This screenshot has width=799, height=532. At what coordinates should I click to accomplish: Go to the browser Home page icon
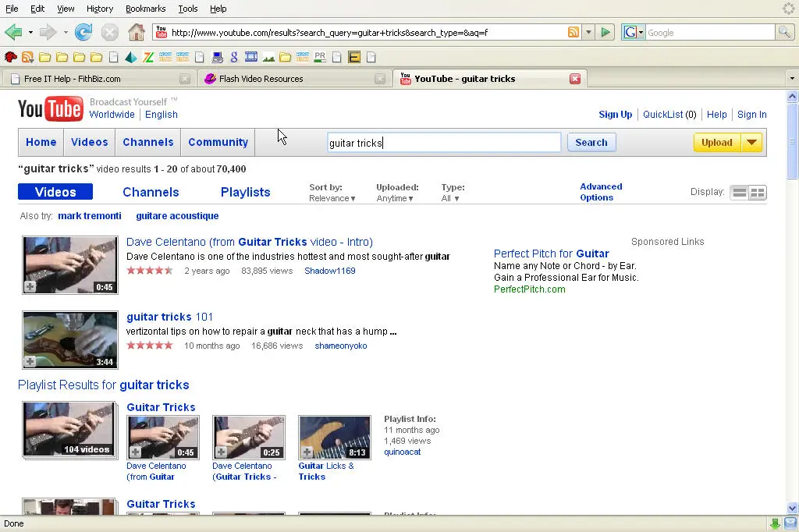click(x=137, y=33)
